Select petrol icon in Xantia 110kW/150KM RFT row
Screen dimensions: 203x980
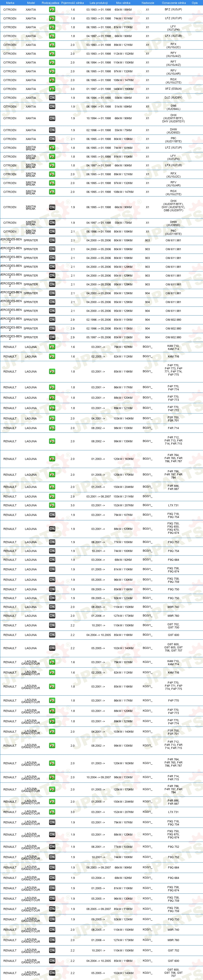tap(52, 62)
